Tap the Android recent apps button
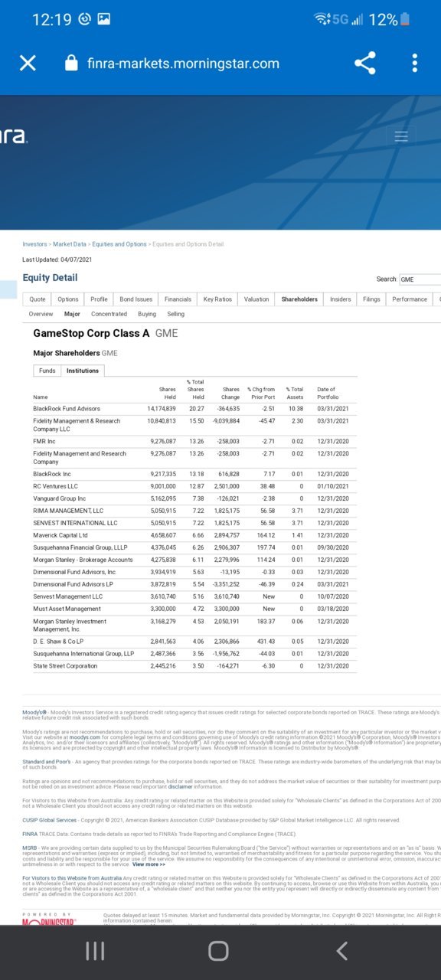Screen dimensions: 441x980 pyautogui.click(x=95, y=951)
